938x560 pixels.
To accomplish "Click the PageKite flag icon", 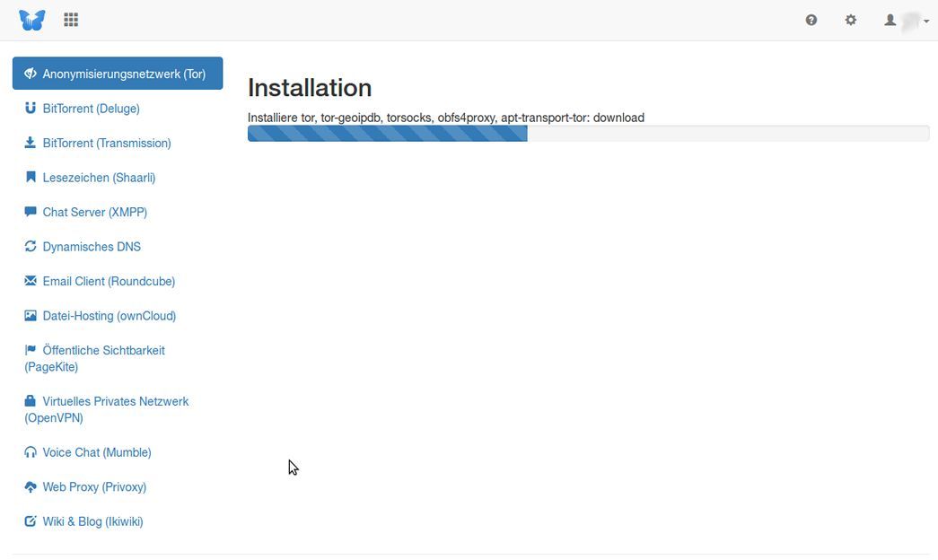I will (x=31, y=349).
